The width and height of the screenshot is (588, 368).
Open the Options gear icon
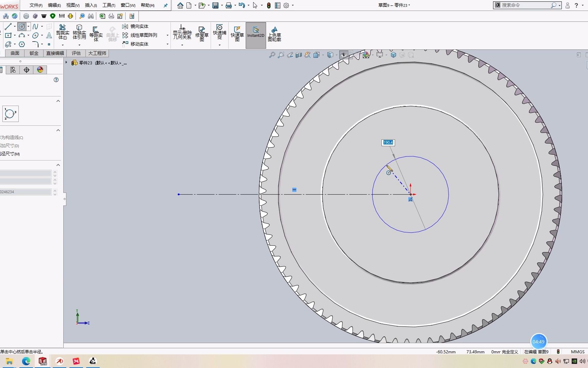[286, 5]
